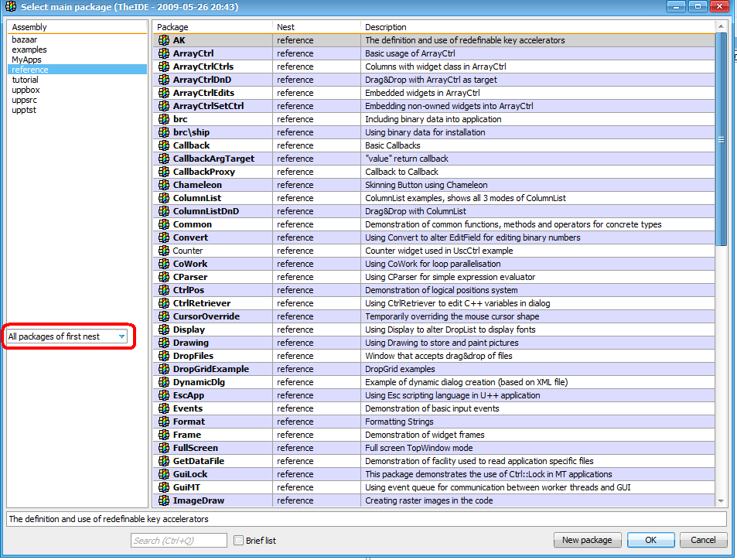The width and height of the screenshot is (737, 560).
Task: Enable the Brief list checkbox
Action: 239,541
